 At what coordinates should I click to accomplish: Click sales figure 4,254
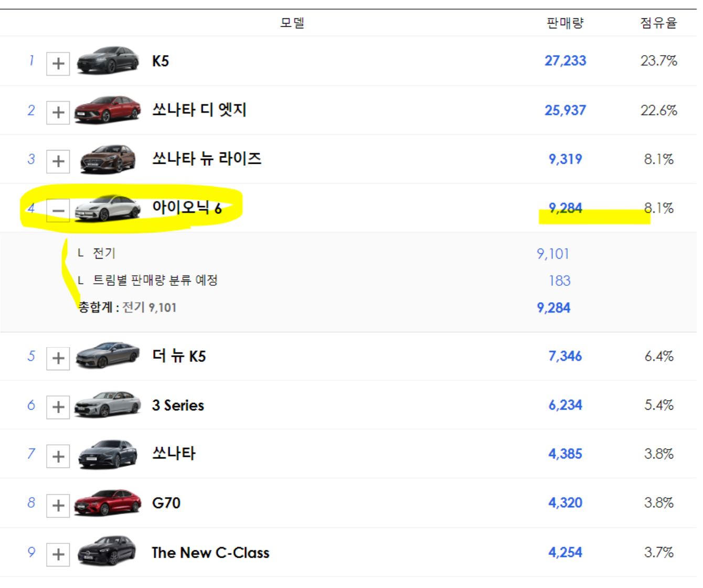click(x=566, y=552)
